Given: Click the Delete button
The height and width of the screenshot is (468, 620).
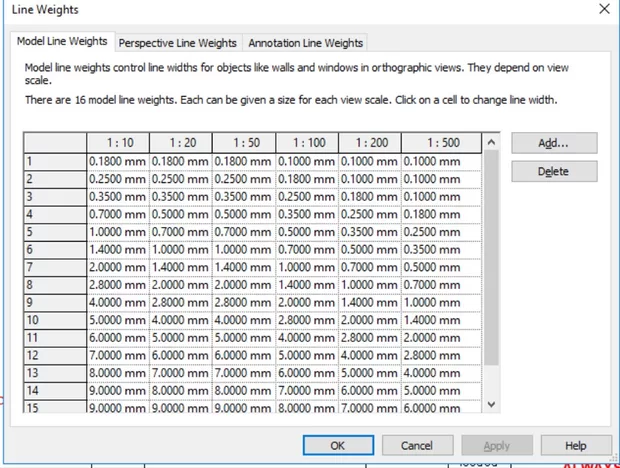Looking at the screenshot, I should [x=554, y=171].
